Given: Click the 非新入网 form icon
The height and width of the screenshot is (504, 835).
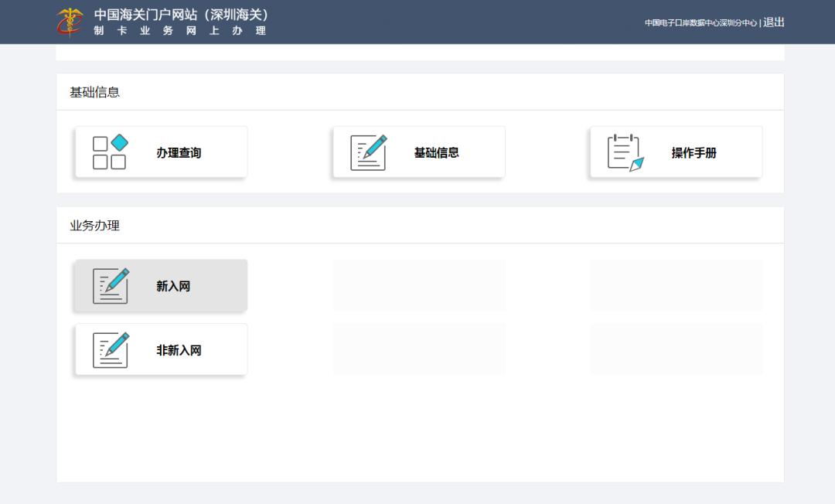Looking at the screenshot, I should [x=111, y=349].
